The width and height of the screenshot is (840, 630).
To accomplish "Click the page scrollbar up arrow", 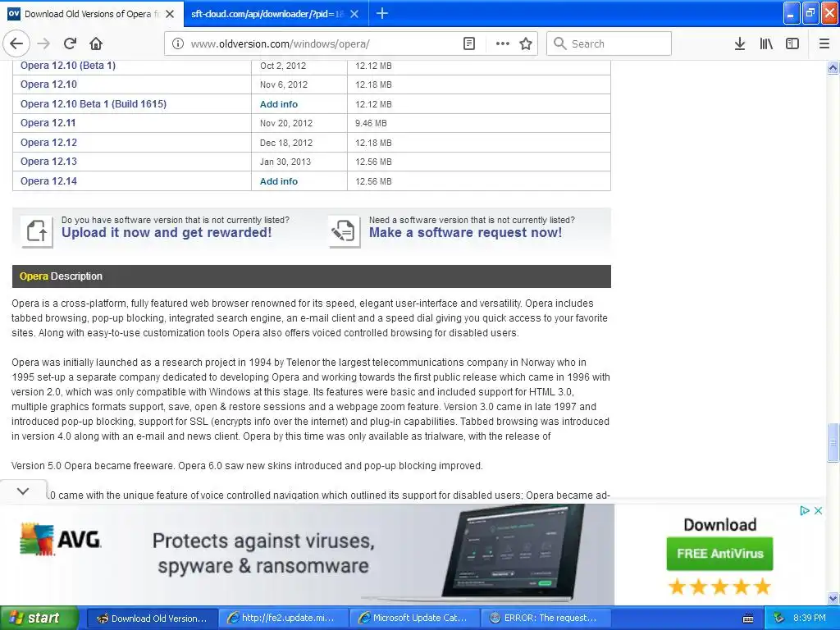I will 833,67.
